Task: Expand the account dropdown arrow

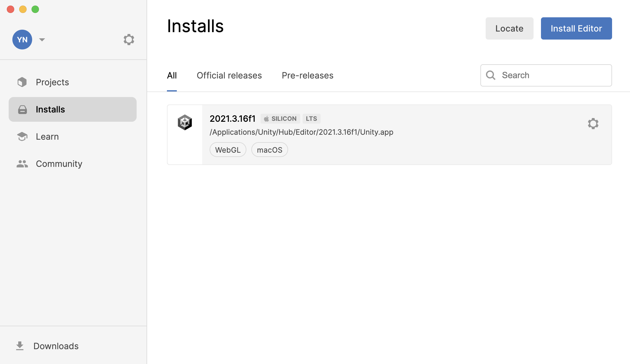Action: (x=42, y=40)
